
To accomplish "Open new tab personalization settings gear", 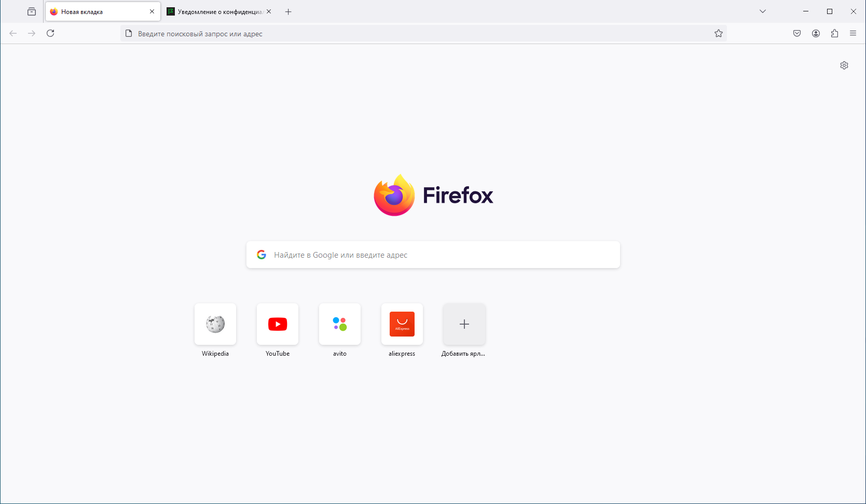I will [844, 65].
